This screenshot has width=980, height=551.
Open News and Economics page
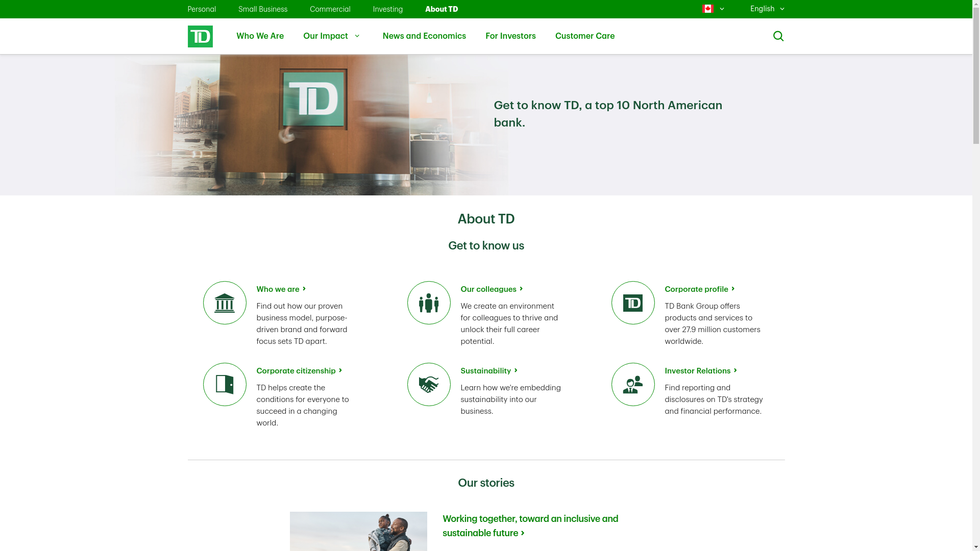click(x=424, y=36)
